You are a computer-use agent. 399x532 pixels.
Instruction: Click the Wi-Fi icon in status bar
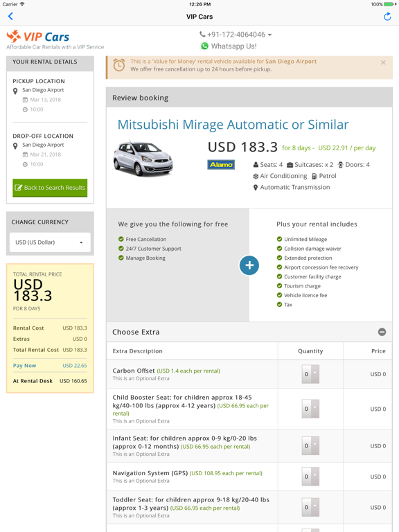pyautogui.click(x=22, y=4)
